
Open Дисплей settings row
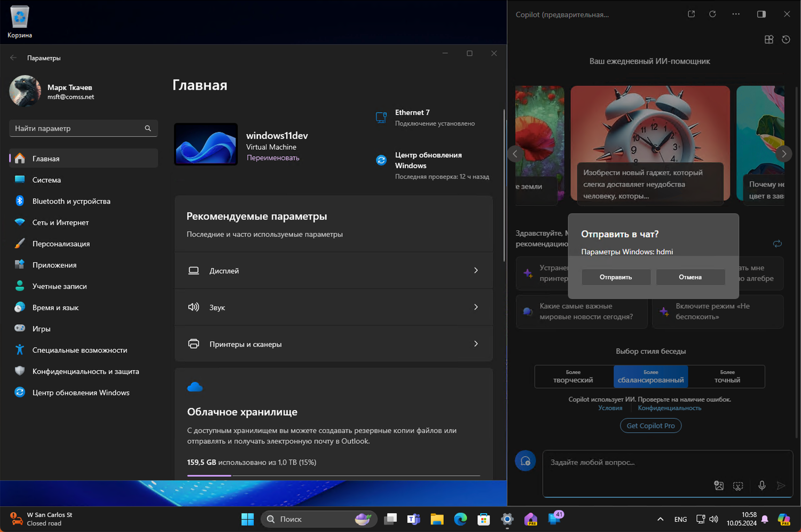click(x=334, y=271)
